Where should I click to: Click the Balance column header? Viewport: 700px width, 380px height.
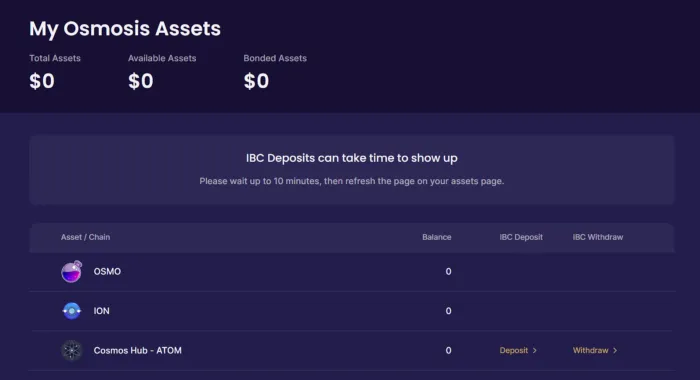coord(437,237)
